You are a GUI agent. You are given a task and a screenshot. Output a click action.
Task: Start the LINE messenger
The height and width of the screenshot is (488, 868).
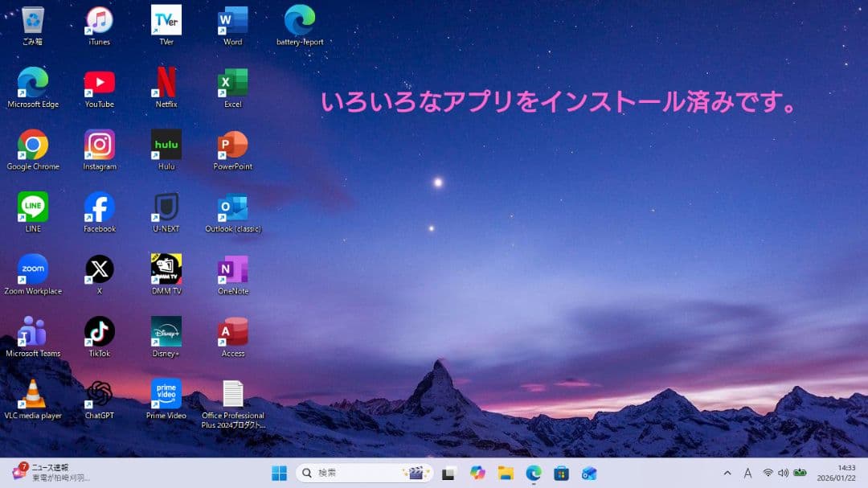coord(32,207)
